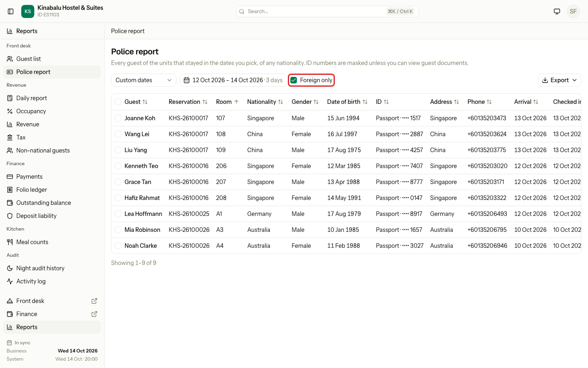Open Non-national guests report
This screenshot has width=588, height=368.
point(52,150)
